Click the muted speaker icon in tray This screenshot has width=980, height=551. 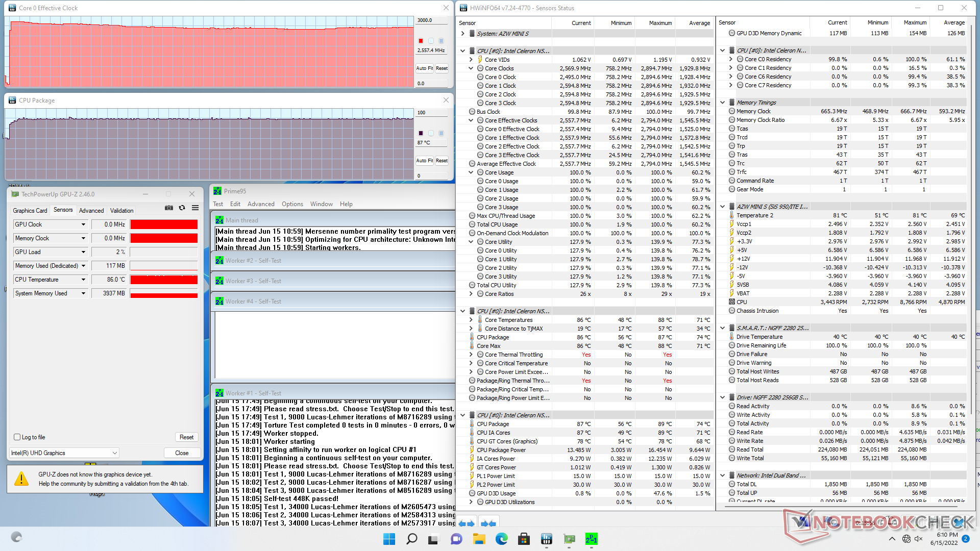point(919,539)
